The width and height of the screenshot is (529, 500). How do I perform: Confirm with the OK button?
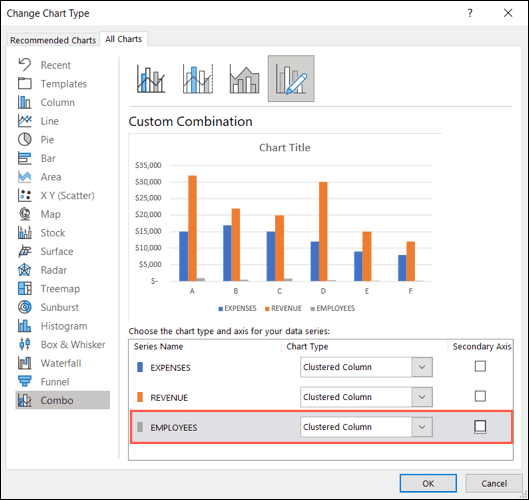coord(428,483)
